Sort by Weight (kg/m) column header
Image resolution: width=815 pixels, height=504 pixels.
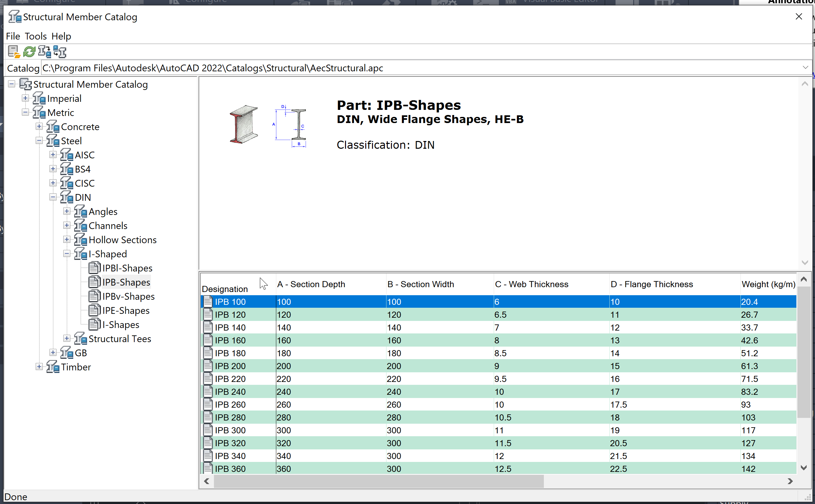point(768,284)
